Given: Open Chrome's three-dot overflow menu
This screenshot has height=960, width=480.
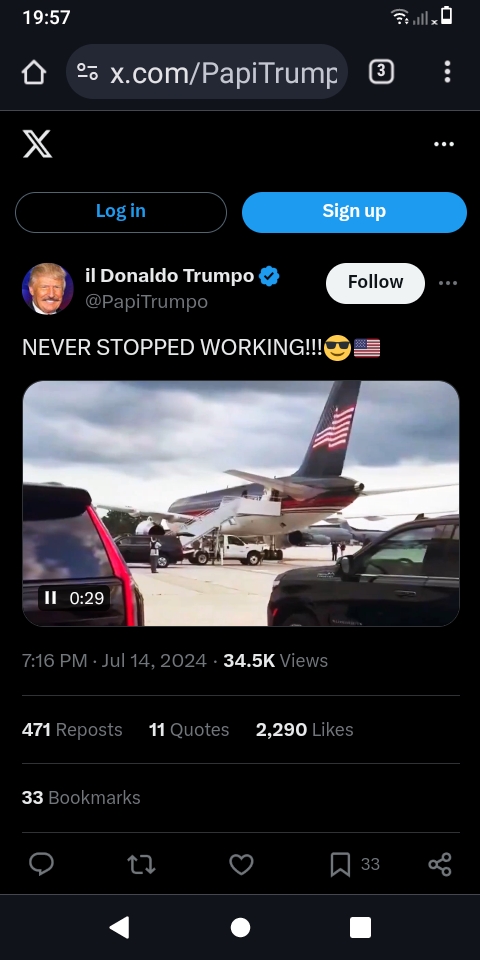Looking at the screenshot, I should click(448, 72).
